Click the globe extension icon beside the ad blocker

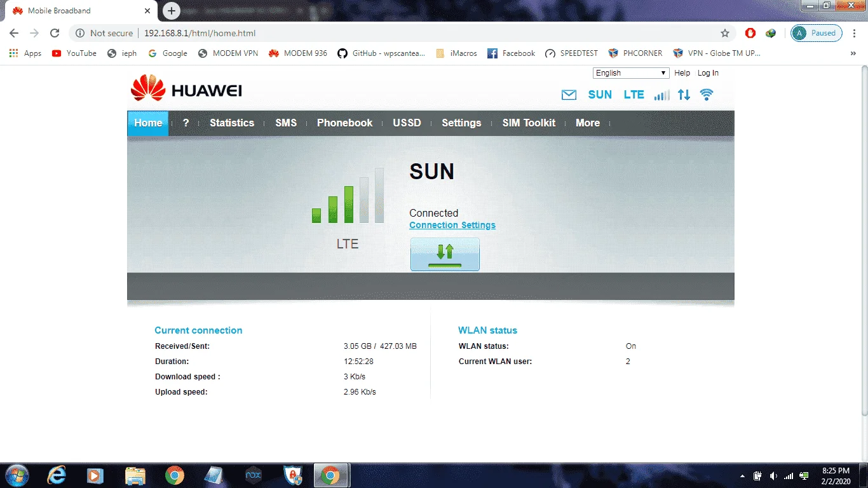(771, 33)
